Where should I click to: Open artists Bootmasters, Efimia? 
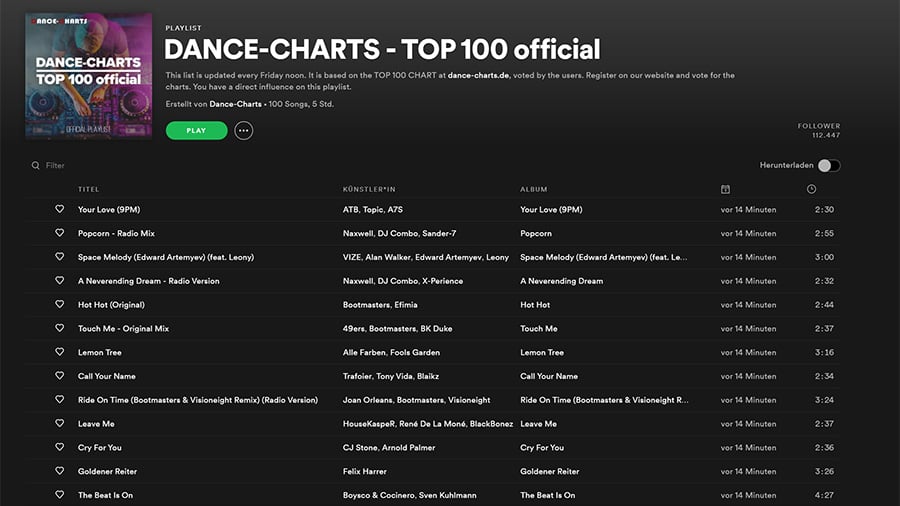coord(380,305)
